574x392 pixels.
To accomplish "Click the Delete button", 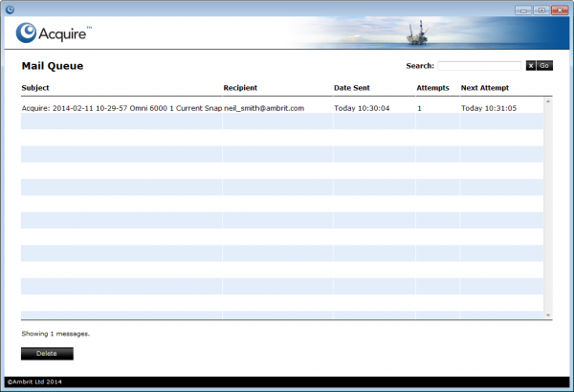I will tap(47, 354).
